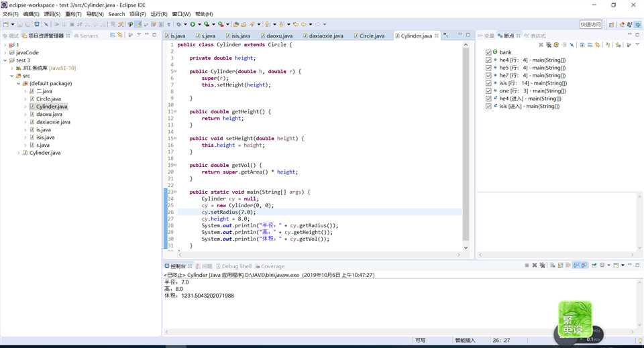Click the editor vertical scrollbar

[466, 143]
